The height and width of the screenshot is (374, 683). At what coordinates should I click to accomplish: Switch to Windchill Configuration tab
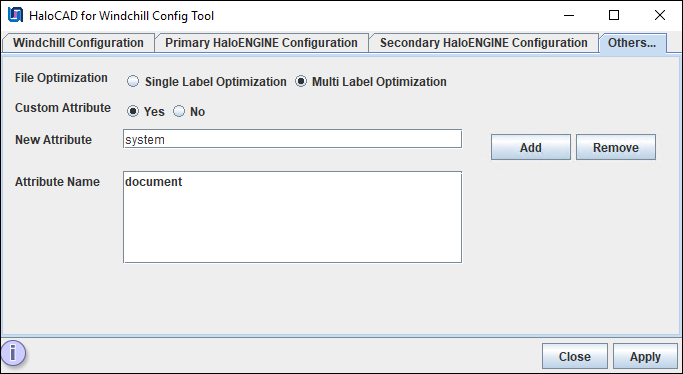(78, 43)
